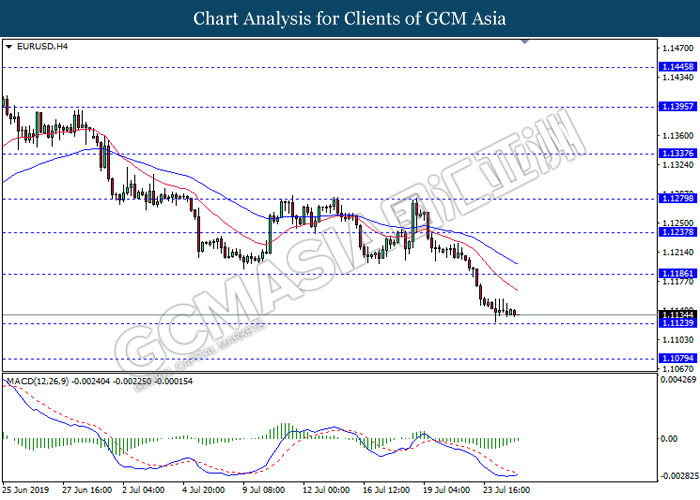Select the 9 Jul 08:00 time marker
700x500 pixels.
point(263,490)
